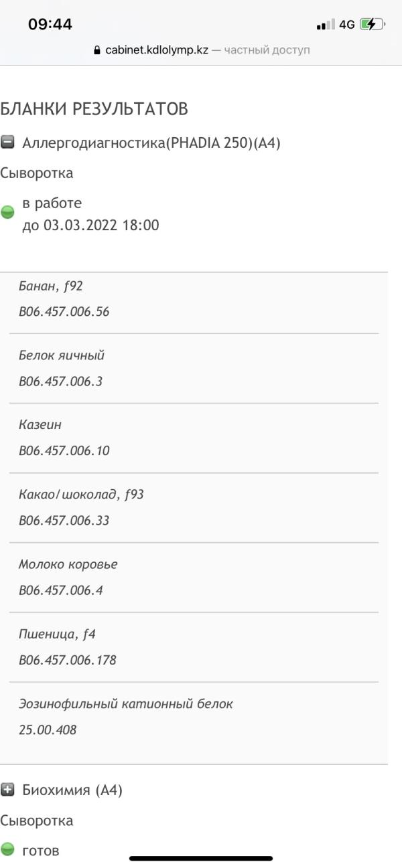Open the Биохимия (A4) heading
The width and height of the screenshot is (402, 868).
[72, 790]
